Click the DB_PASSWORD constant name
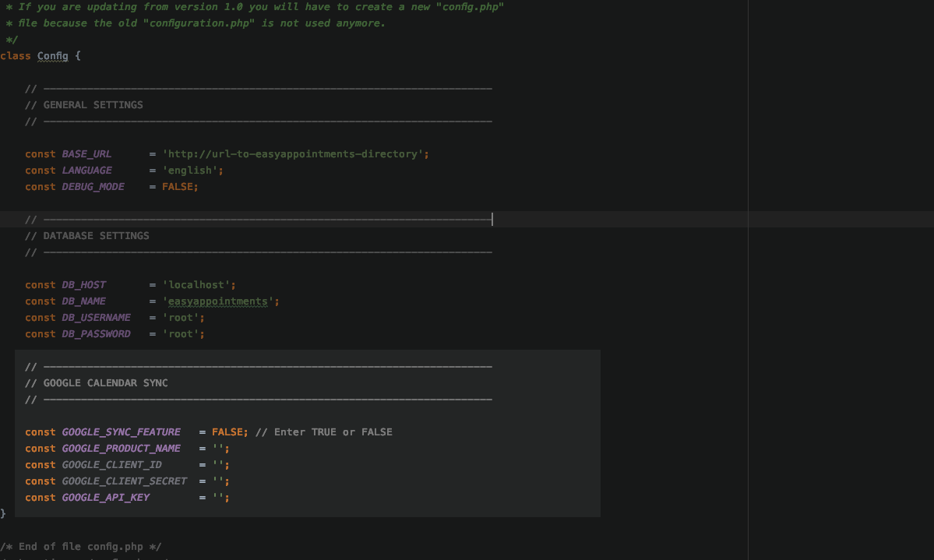 (x=96, y=334)
